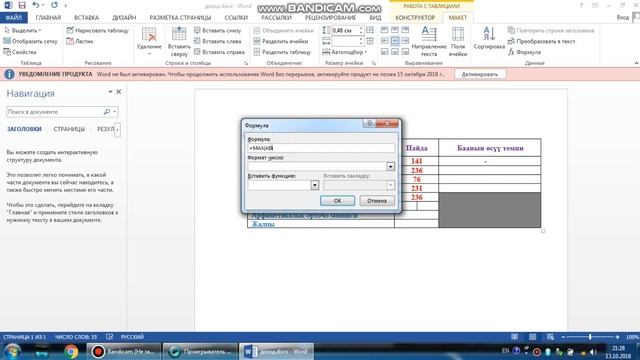Align cell text center
This screenshot has width=640, height=360.
(x=395, y=41)
